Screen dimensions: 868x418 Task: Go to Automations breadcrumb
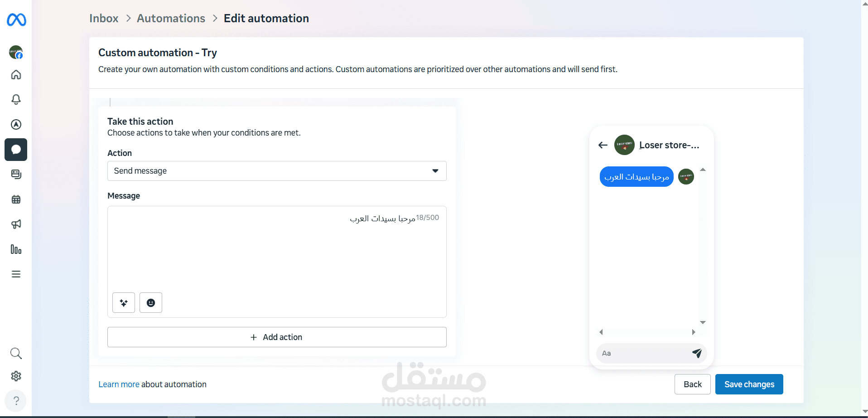click(171, 19)
